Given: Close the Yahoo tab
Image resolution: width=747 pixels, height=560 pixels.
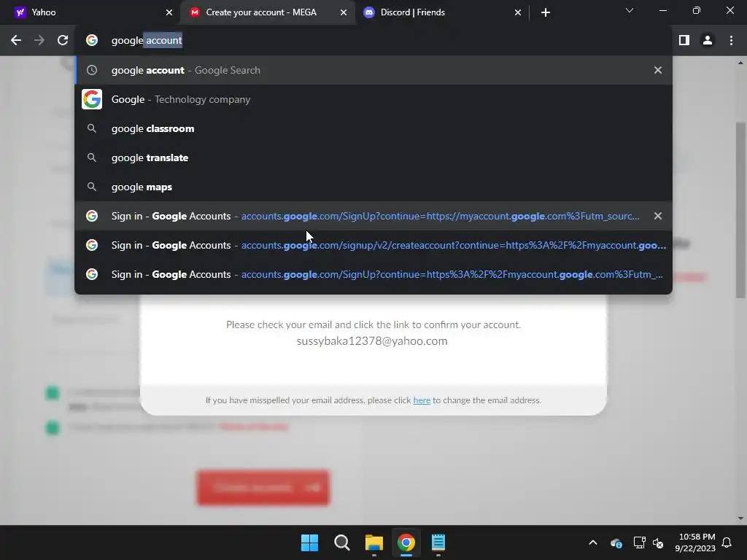Looking at the screenshot, I should coord(169,12).
